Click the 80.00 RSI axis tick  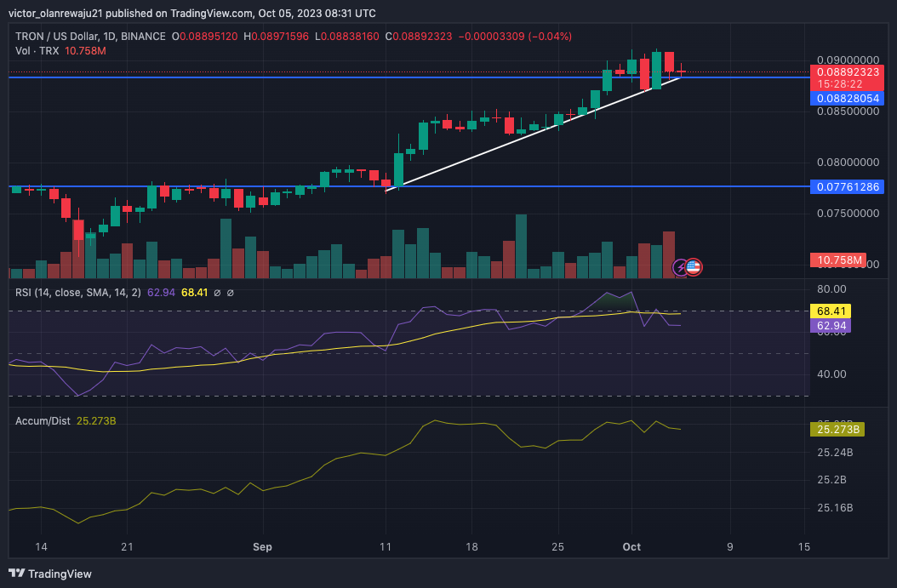[x=831, y=288]
